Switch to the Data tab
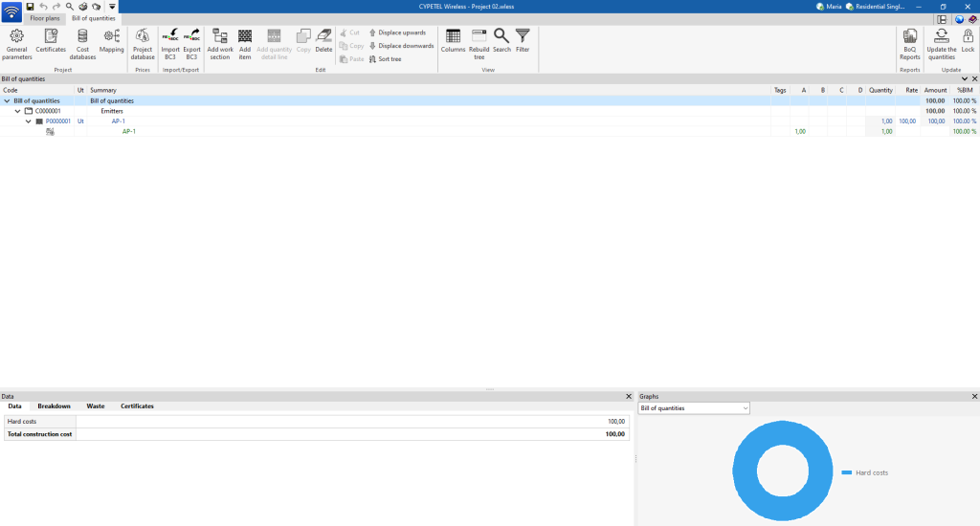Viewport: 980px width, 526px height. point(14,406)
